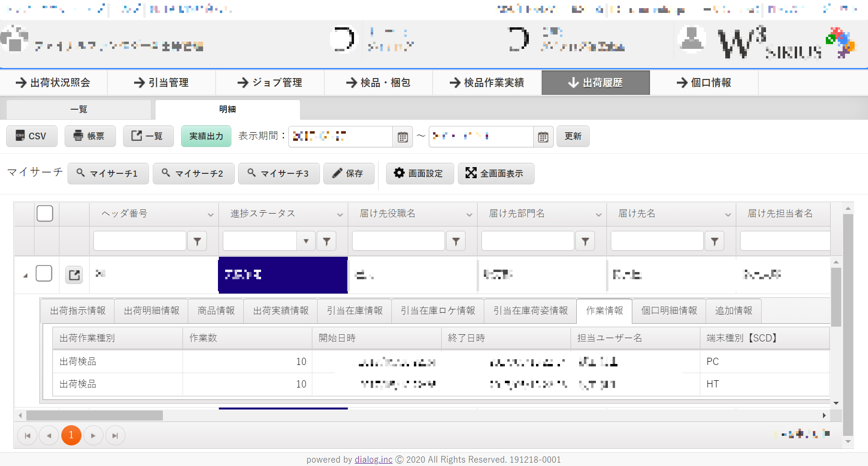The height and width of the screenshot is (466, 868).
Task: Switch to the 一覧 tab
Action: pos(79,110)
